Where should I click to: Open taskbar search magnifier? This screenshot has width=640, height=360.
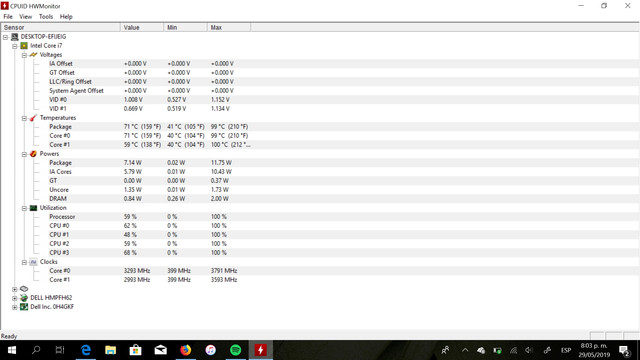(36, 350)
